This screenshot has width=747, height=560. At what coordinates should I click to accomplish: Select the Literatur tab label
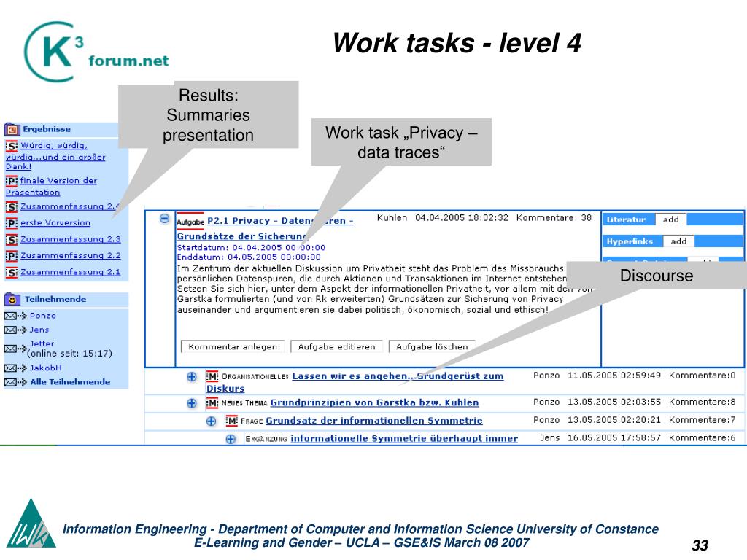tap(626, 219)
